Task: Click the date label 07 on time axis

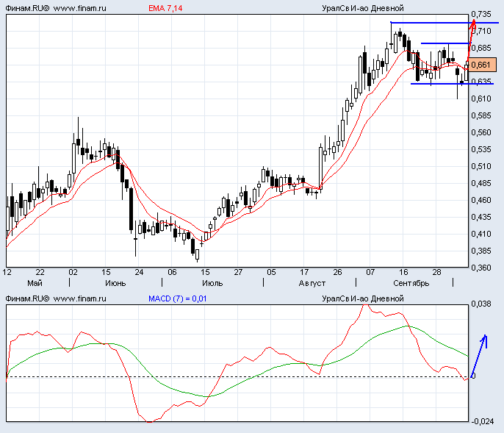Action: [370, 273]
